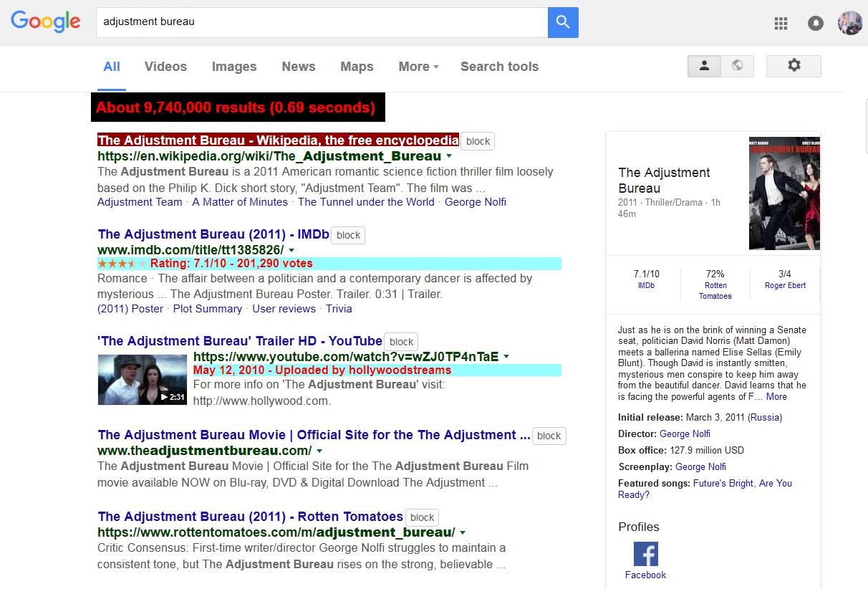The height and width of the screenshot is (589, 868).
Task: Open the User reviews sitelink
Action: coord(284,309)
